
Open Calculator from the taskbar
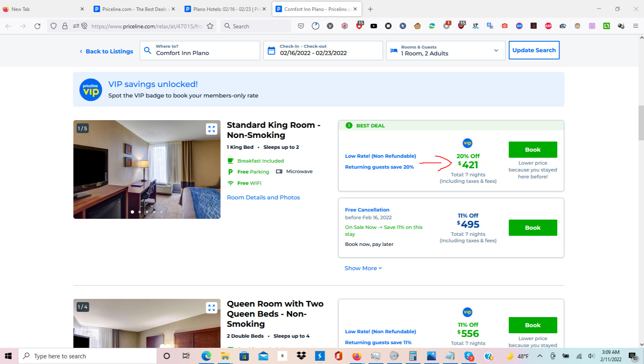[x=412, y=356]
